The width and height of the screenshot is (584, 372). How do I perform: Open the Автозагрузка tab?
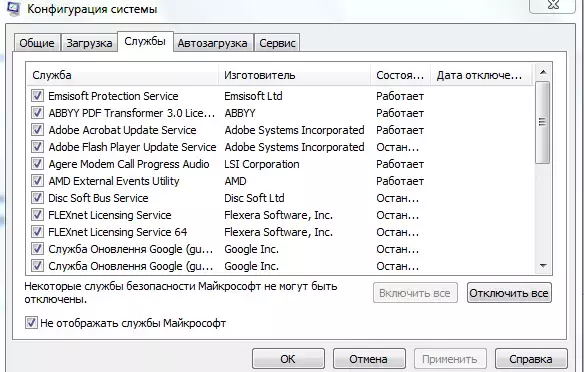point(212,43)
